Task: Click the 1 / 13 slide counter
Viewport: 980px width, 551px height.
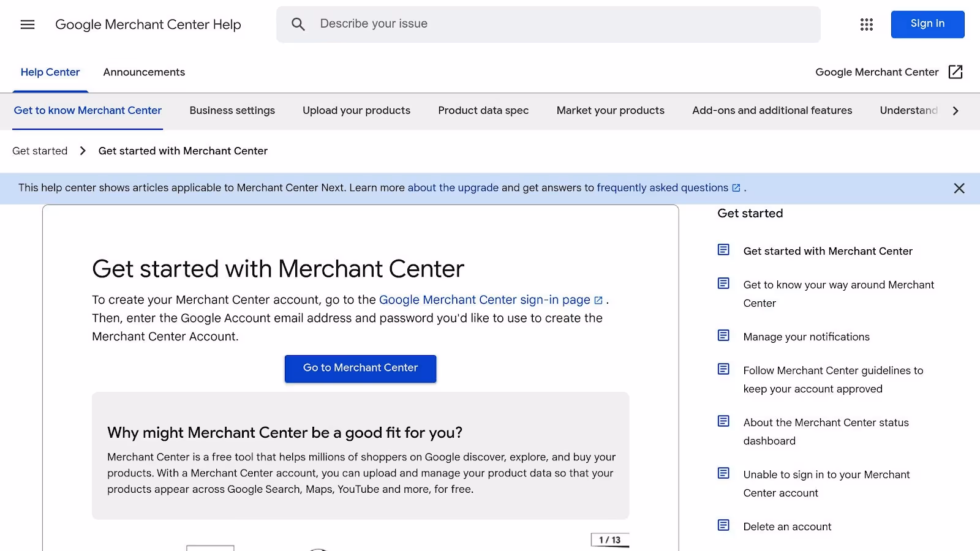Action: tap(609, 540)
